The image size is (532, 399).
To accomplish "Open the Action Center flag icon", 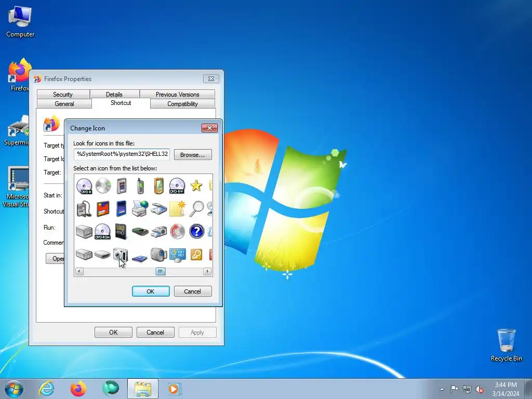I will 454,389.
